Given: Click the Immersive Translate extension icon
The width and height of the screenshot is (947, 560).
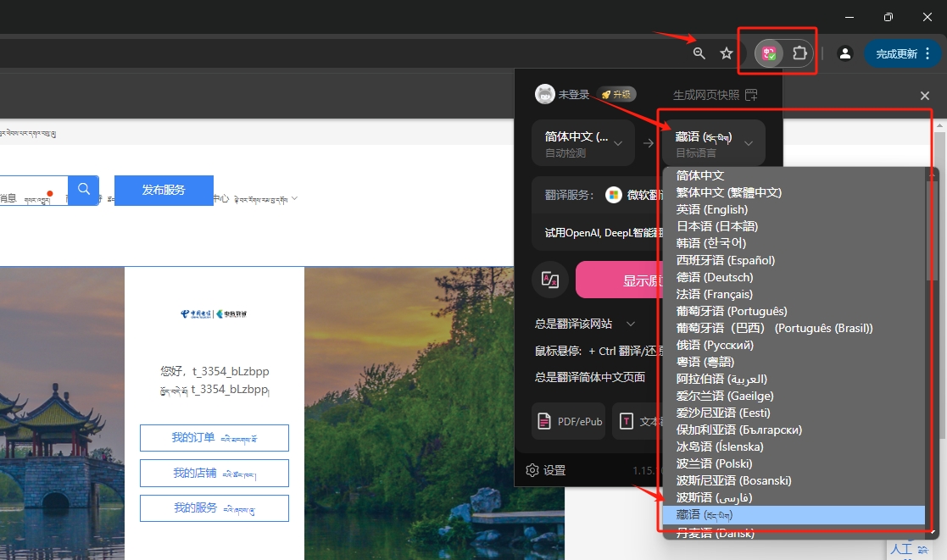Looking at the screenshot, I should pyautogui.click(x=770, y=53).
